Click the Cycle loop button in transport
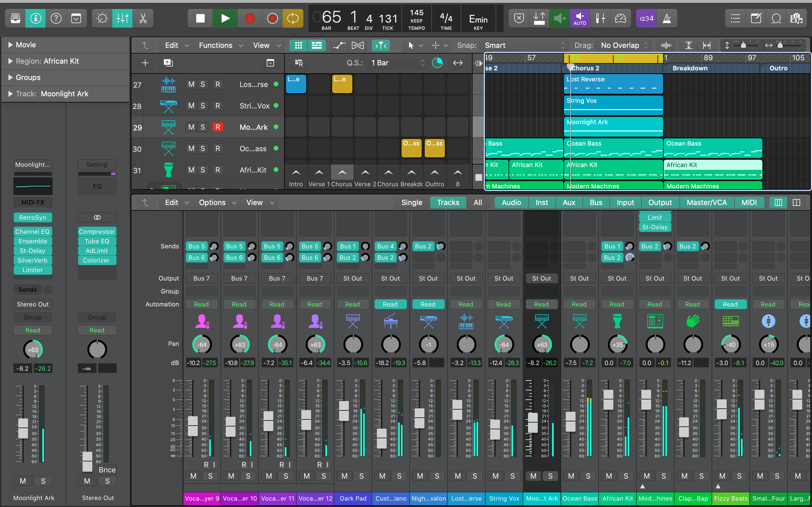The height and width of the screenshot is (507, 812). pos(293,18)
